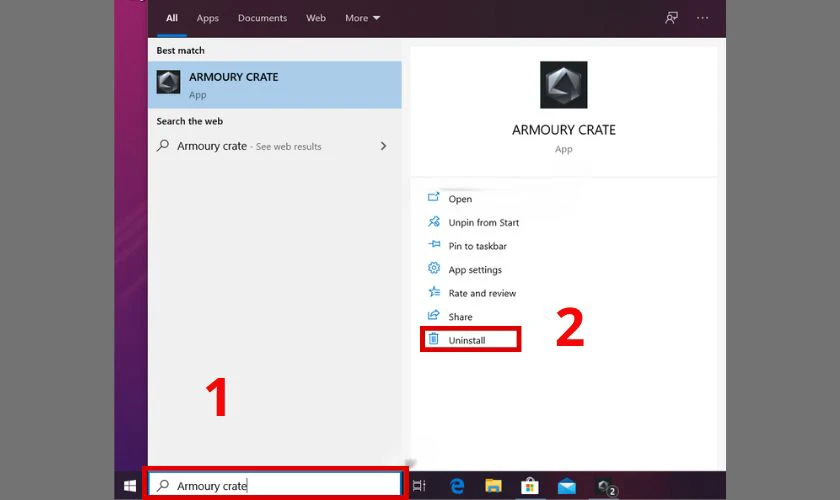Expand web results with the right chevron
The width and height of the screenshot is (840, 500).
383,146
